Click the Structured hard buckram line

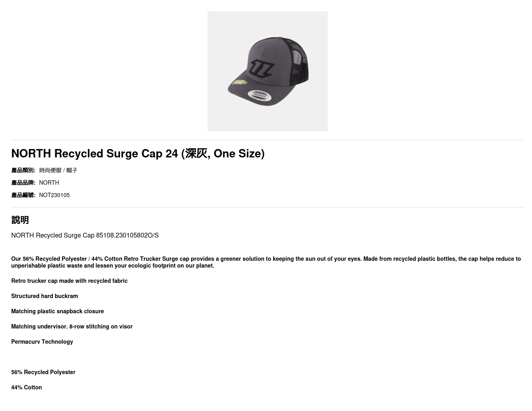click(44, 296)
